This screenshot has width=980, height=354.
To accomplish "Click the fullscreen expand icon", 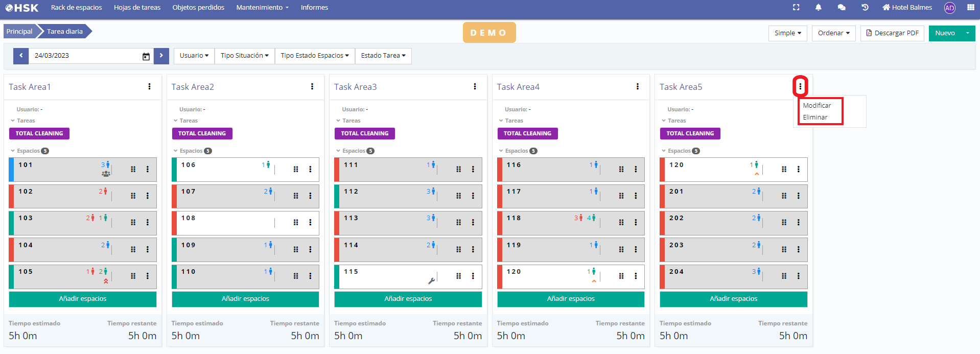I will click(796, 7).
